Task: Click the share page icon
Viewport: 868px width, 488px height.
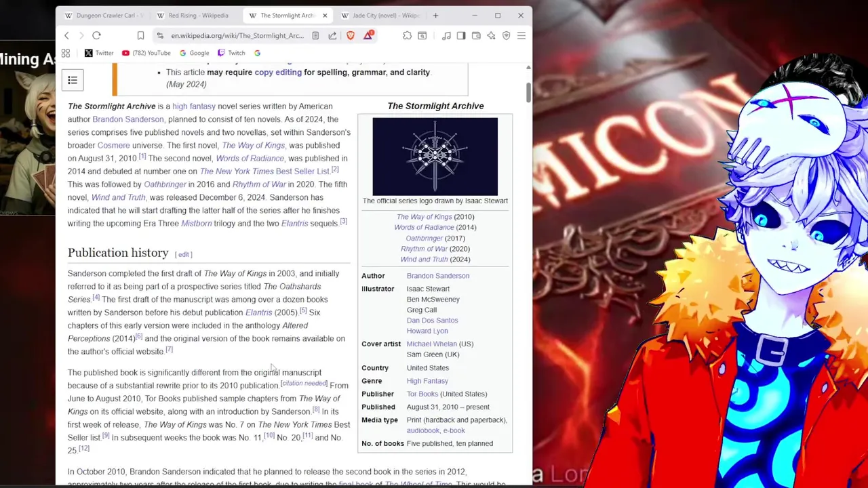Action: click(x=332, y=35)
